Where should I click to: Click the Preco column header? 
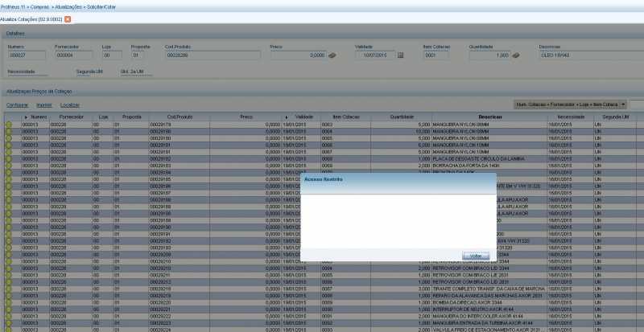(246, 117)
